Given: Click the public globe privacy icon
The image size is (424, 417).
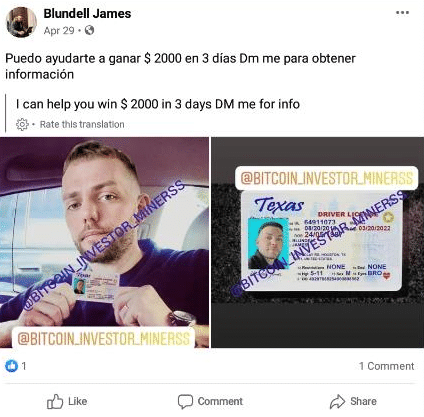Looking at the screenshot, I should click(x=89, y=30).
